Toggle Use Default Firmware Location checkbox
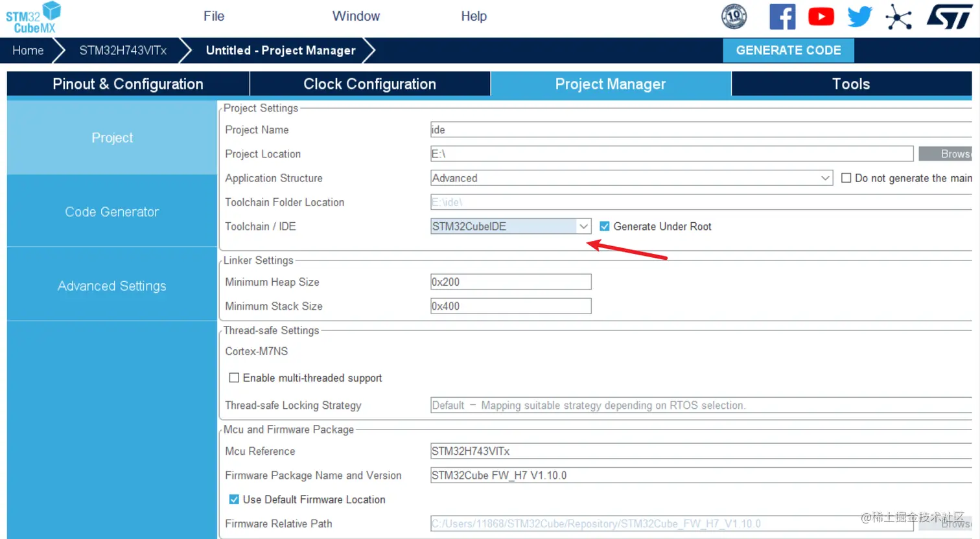 234,499
